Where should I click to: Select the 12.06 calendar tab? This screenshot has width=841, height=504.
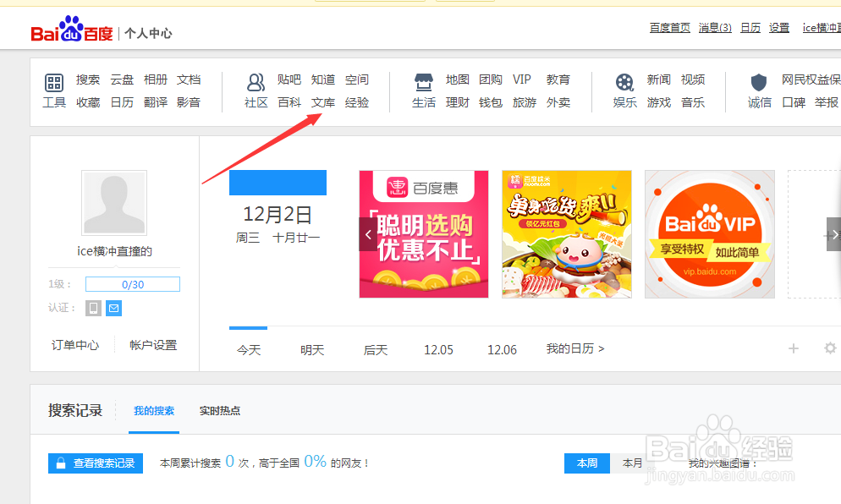pyautogui.click(x=502, y=350)
